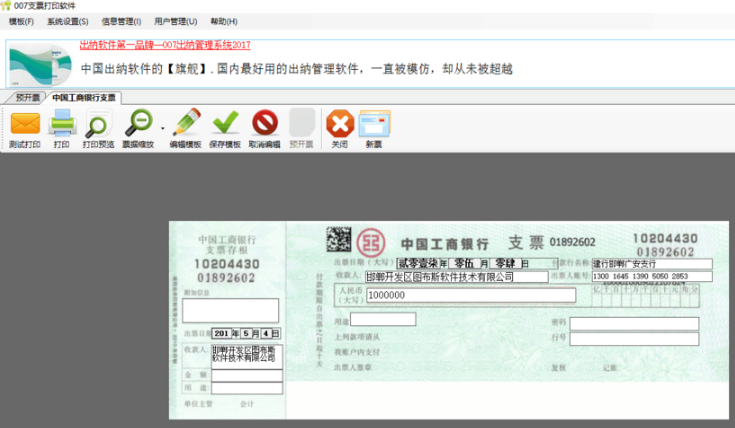Screen dimensions: 735x428
Task: Click the ICBC red logo on cheque
Action: 371,243
